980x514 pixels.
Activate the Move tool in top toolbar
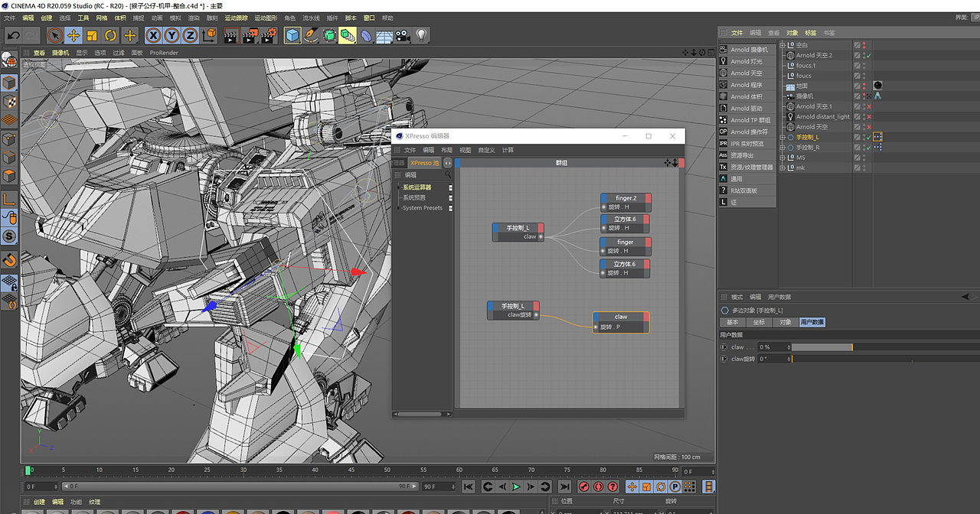coord(73,35)
